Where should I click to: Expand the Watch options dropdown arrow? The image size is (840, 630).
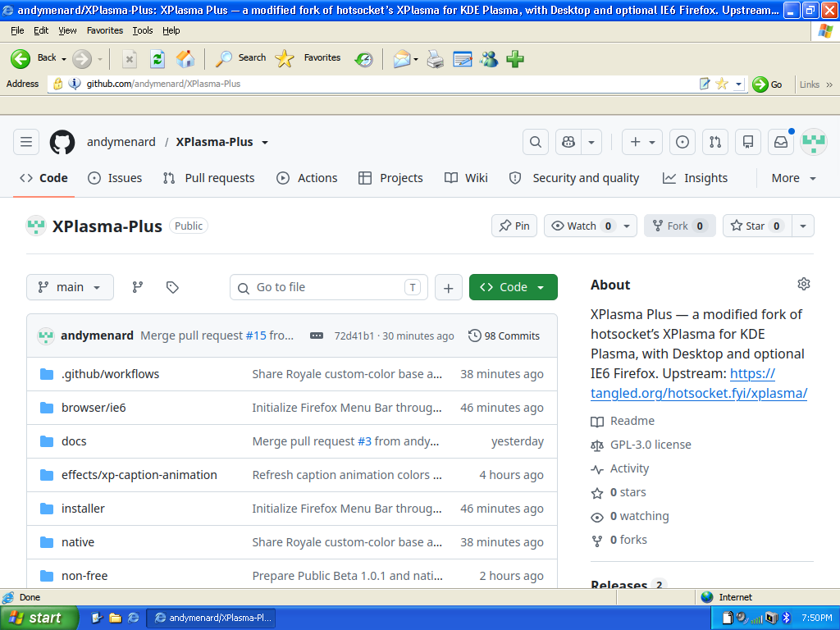tap(627, 226)
